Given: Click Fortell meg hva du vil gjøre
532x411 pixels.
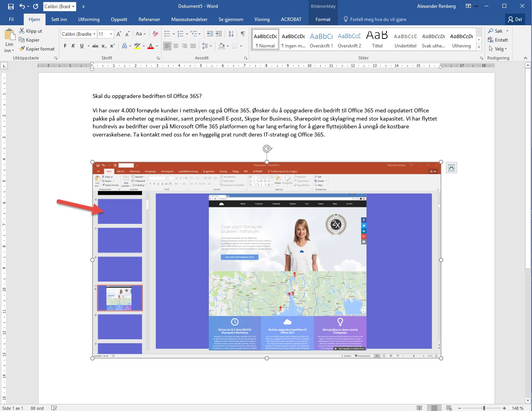Looking at the screenshot, I should pyautogui.click(x=374, y=19).
